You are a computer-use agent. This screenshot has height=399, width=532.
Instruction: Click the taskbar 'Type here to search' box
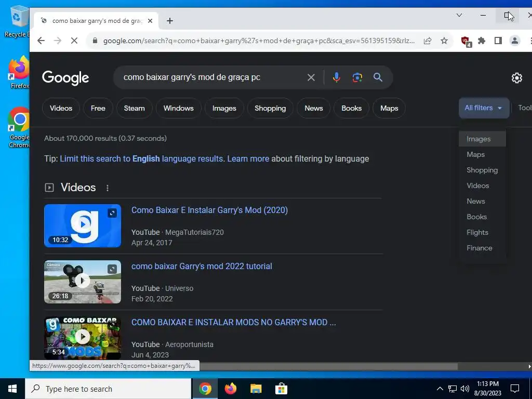click(x=108, y=389)
